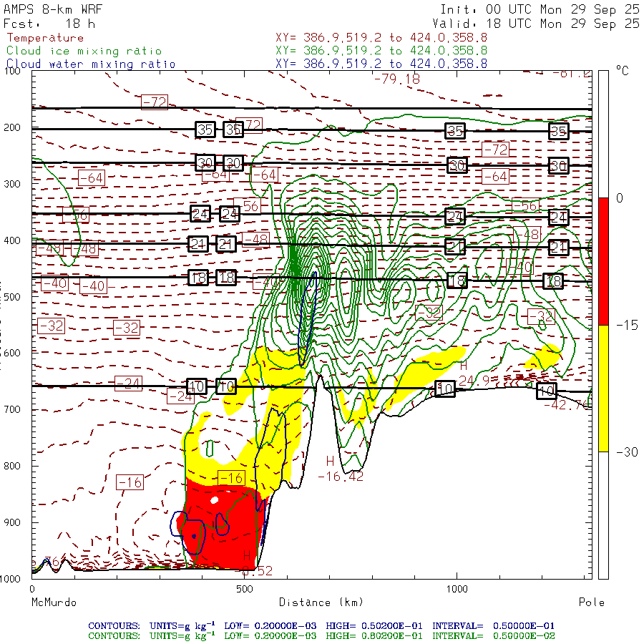Click the "700" pressure axis tick label

click(x=12, y=409)
